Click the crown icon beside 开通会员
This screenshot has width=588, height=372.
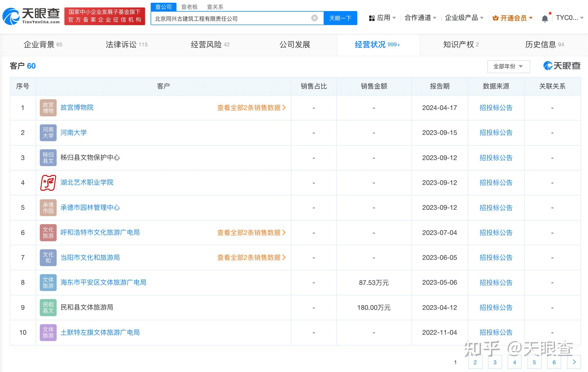pyautogui.click(x=495, y=18)
